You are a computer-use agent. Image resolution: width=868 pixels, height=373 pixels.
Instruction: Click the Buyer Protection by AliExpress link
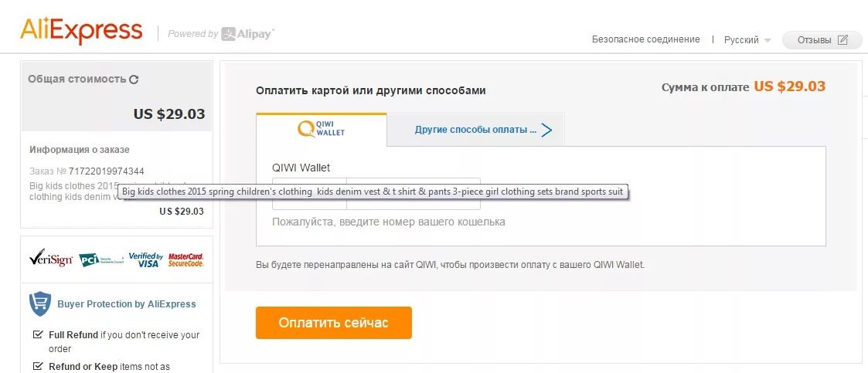point(127,303)
